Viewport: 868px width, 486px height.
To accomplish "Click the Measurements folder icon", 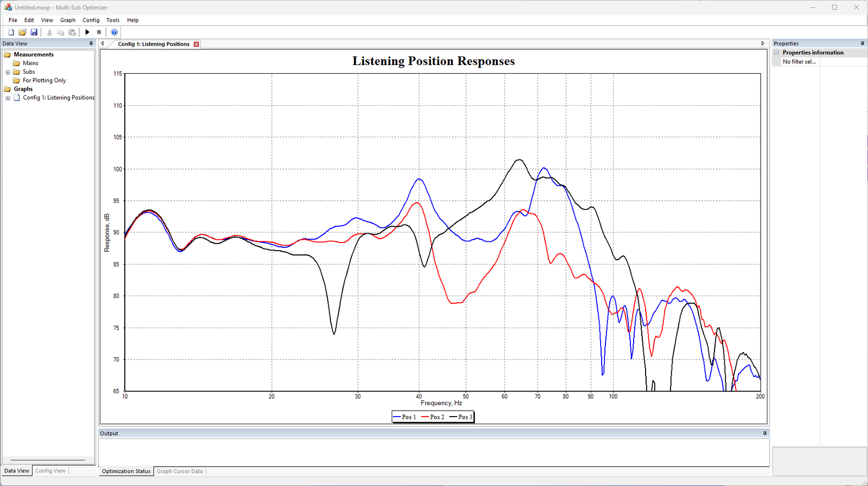I will click(8, 54).
